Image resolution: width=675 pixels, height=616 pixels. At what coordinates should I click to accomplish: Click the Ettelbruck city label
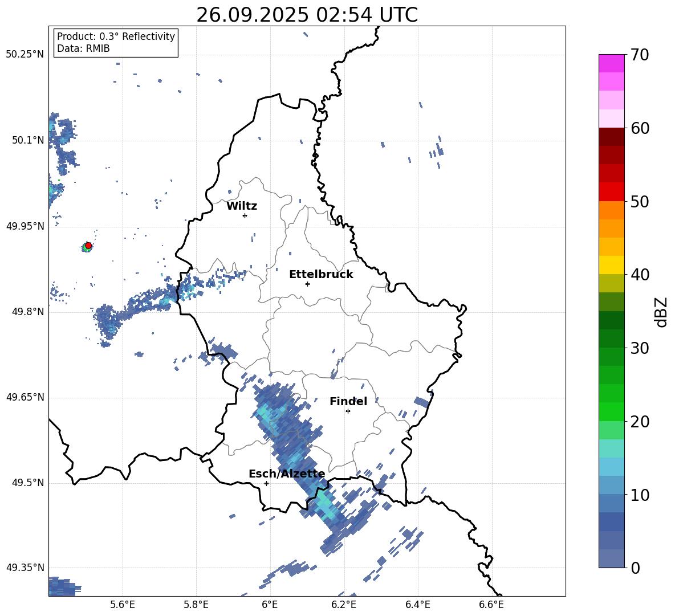pos(321,275)
